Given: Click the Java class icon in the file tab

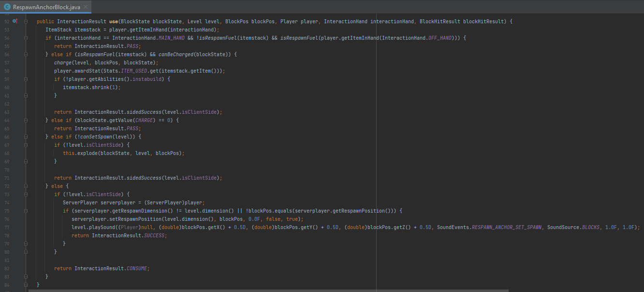Looking at the screenshot, I should click(7, 7).
